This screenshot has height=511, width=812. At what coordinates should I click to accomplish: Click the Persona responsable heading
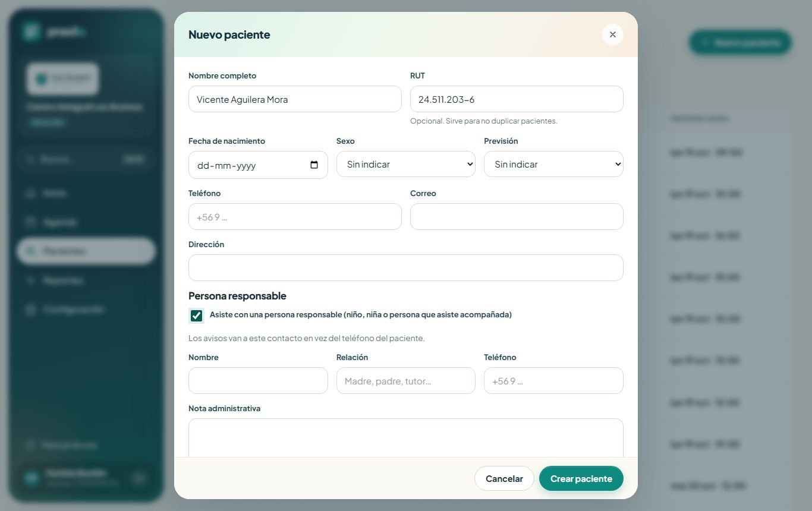click(x=237, y=296)
